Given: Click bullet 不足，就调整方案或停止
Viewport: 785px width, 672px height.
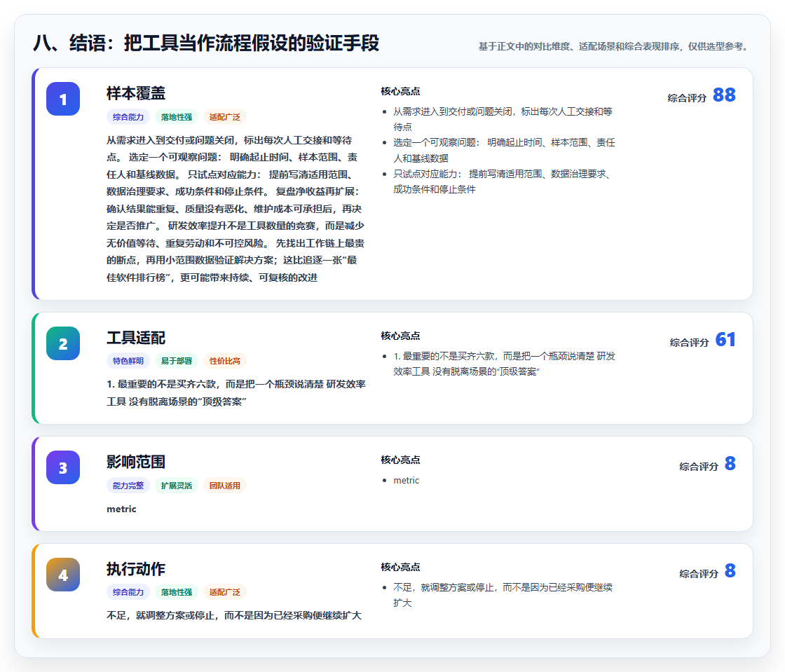Looking at the screenshot, I should tap(503, 595).
